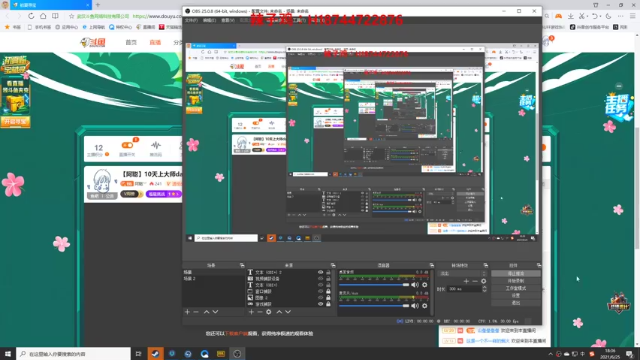Bookmark page with star icon in address bar
This screenshot has width=640, height=360.
[71, 16]
